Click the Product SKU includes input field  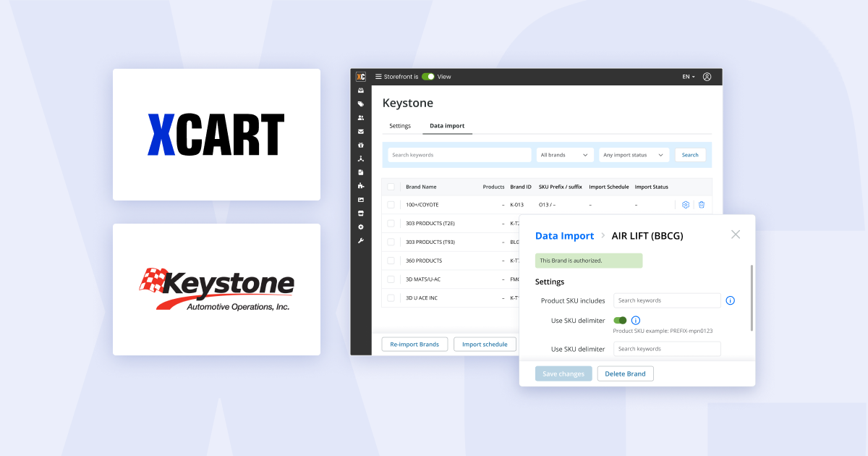coord(667,300)
